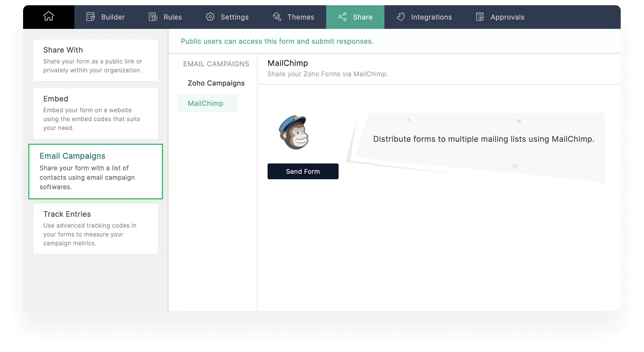The width and height of the screenshot is (644, 352).
Task: Click the Builder form icon
Action: tap(91, 17)
